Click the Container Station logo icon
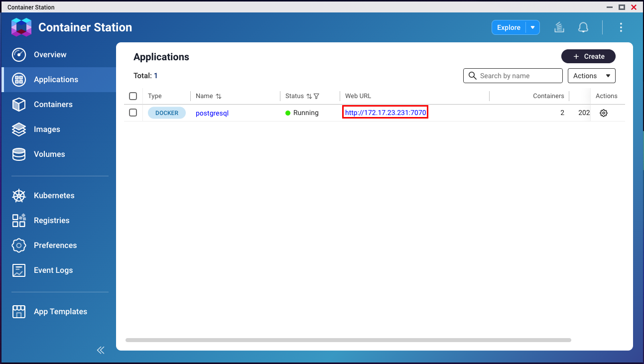This screenshot has width=644, height=364. coord(21,27)
